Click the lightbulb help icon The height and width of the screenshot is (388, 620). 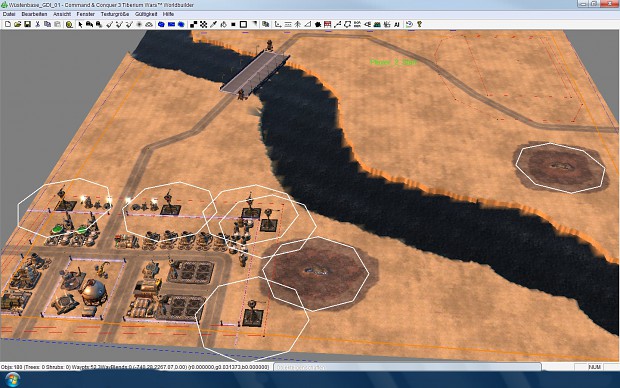tap(419, 25)
